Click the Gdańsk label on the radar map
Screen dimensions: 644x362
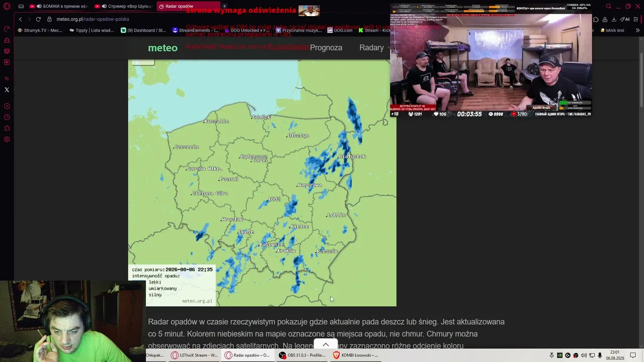[261, 117]
